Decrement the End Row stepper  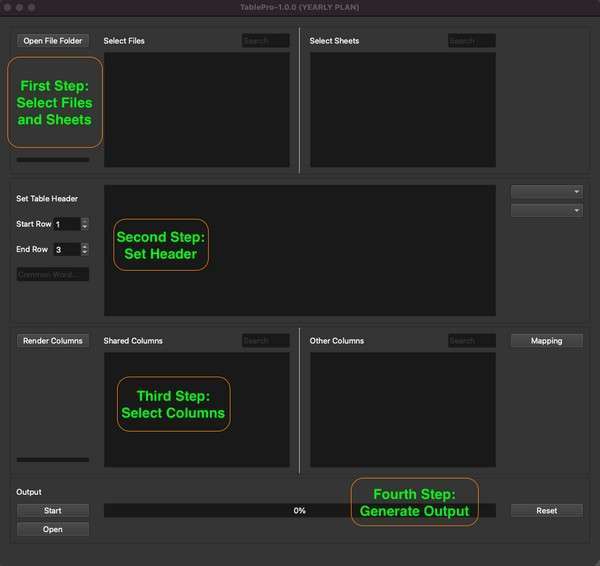(85, 253)
